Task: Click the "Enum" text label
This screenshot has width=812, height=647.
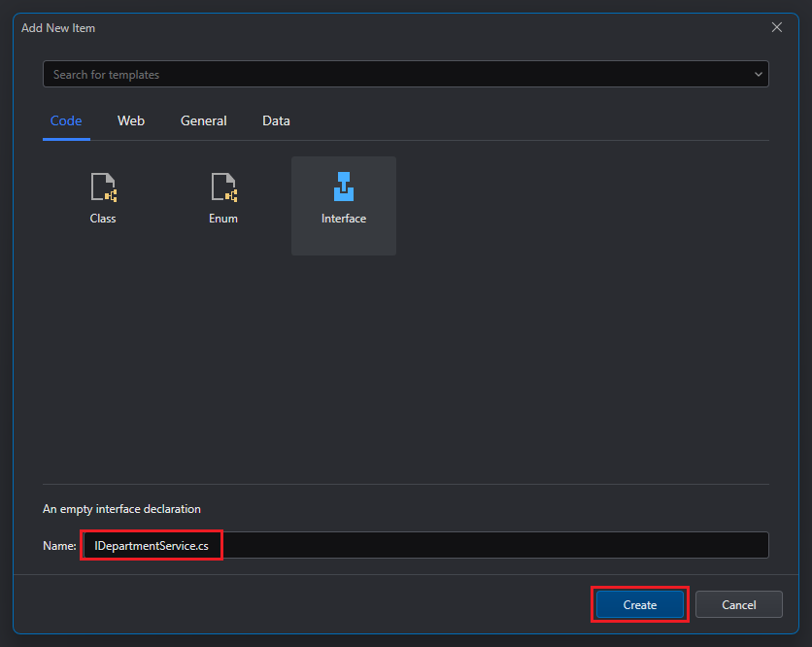Action: [223, 219]
